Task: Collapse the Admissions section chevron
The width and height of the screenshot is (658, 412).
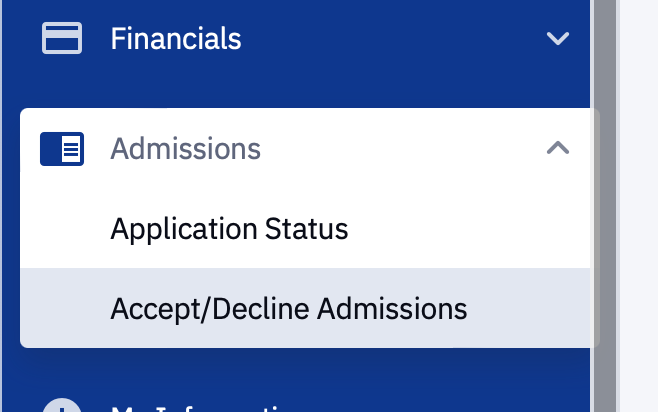Action: [557, 149]
